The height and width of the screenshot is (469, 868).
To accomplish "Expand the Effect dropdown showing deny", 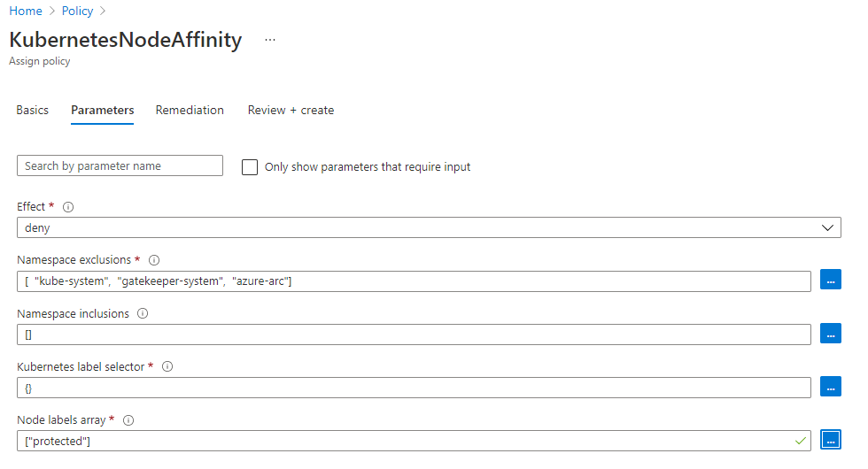I will pyautogui.click(x=429, y=227).
